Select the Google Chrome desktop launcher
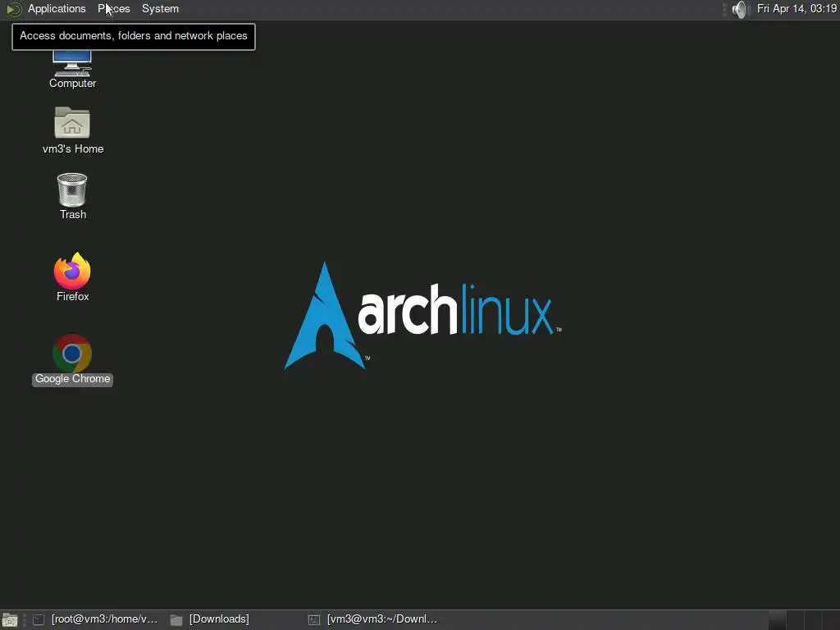The image size is (840, 630). click(72, 360)
